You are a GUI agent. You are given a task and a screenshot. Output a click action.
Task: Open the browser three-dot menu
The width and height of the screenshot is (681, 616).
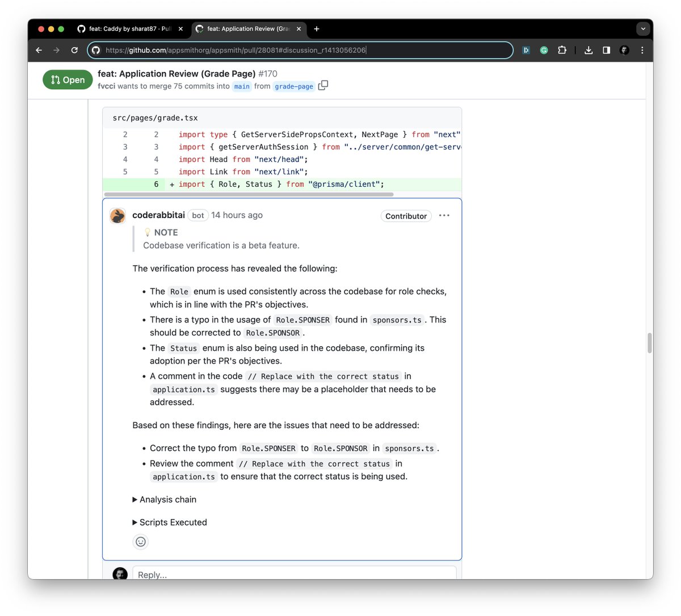(642, 50)
